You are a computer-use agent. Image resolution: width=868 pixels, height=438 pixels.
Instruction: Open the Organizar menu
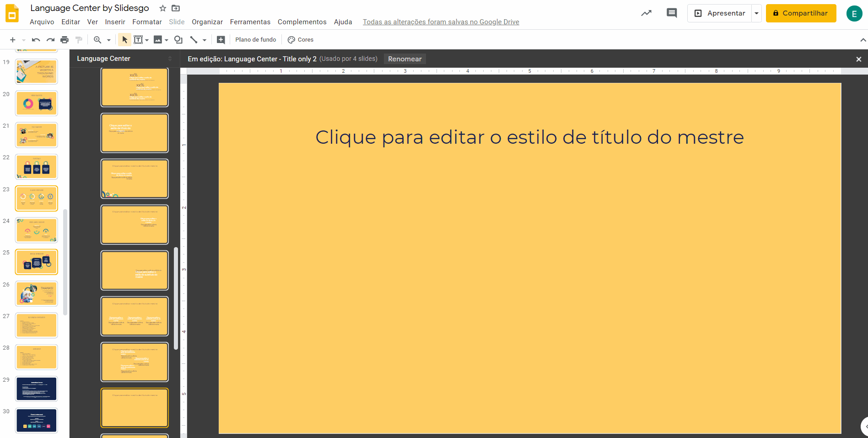207,22
